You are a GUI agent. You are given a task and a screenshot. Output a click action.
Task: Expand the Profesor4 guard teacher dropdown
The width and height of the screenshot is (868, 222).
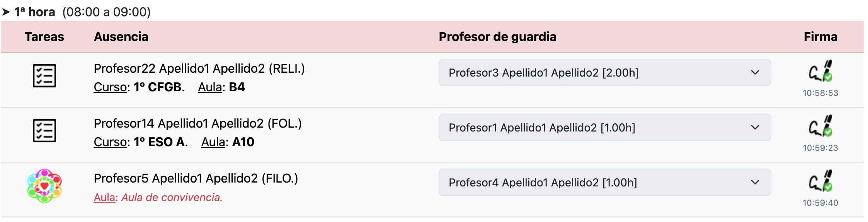605,183
